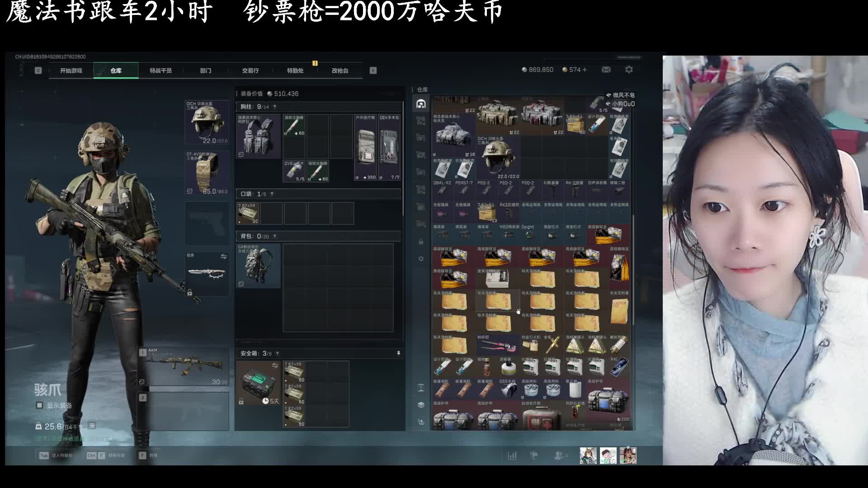Open the mail inbox envelope icon

coord(606,70)
